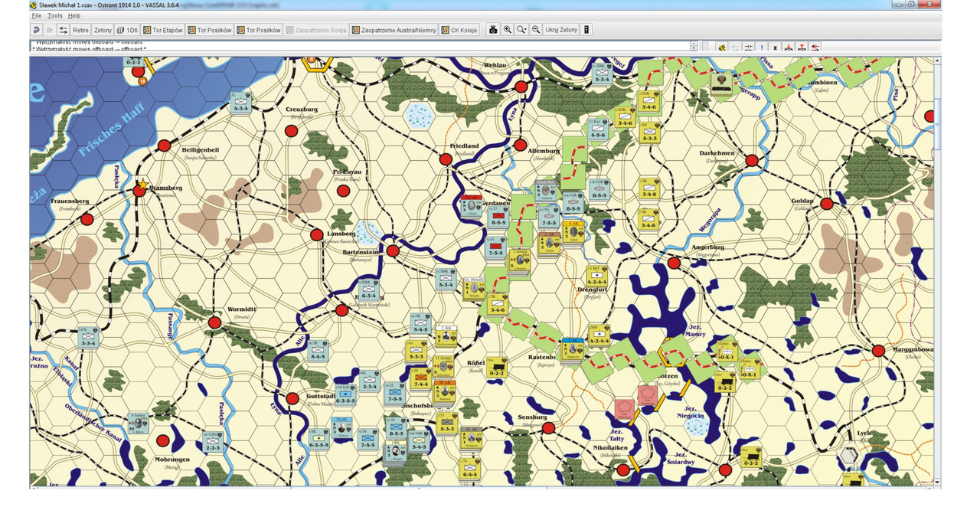This screenshot has height=530, width=980.
Task: Toggle Ukryj Zetony to hide counters
Action: click(561, 30)
